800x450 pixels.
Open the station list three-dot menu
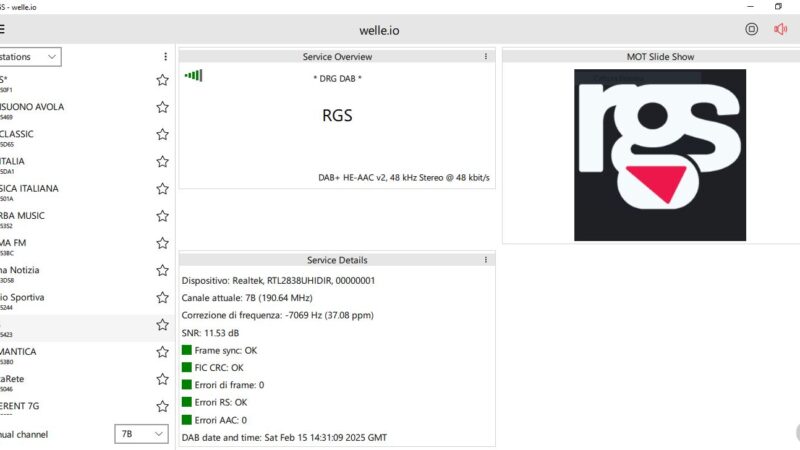[x=165, y=56]
